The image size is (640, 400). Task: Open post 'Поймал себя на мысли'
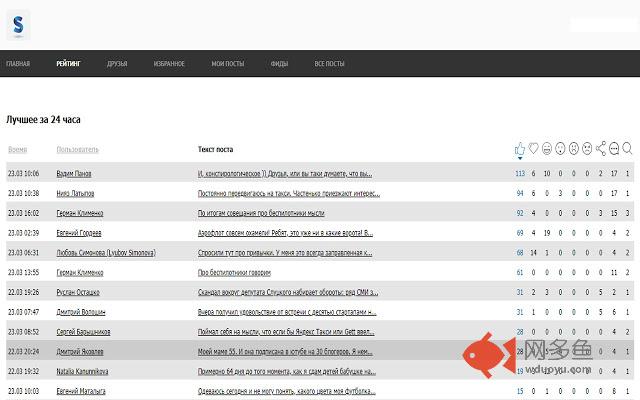(x=286, y=332)
